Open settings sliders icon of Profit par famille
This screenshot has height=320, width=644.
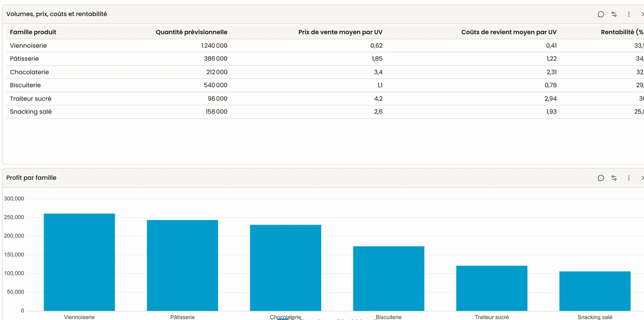[x=614, y=178]
